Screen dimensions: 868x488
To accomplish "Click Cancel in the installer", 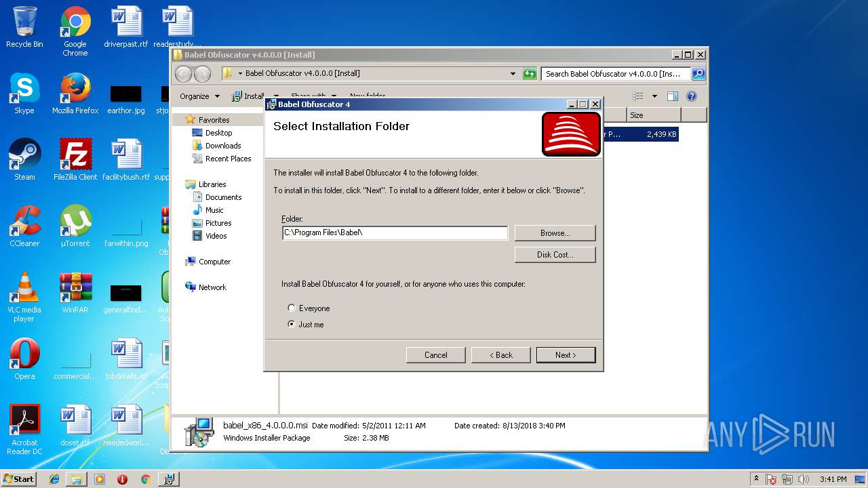I will pos(435,355).
